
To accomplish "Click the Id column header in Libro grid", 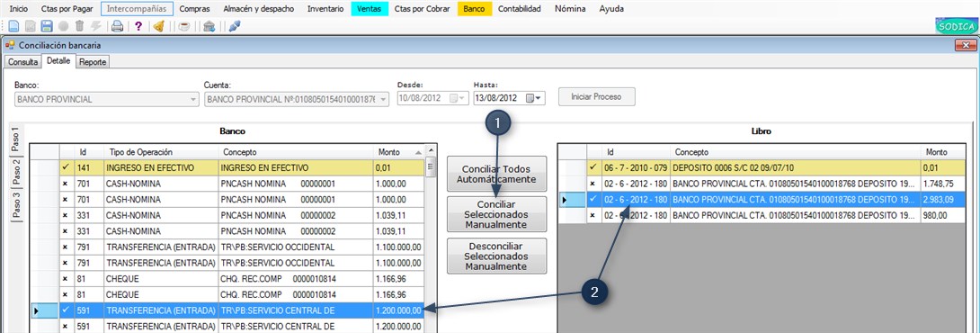I will pos(636,152).
